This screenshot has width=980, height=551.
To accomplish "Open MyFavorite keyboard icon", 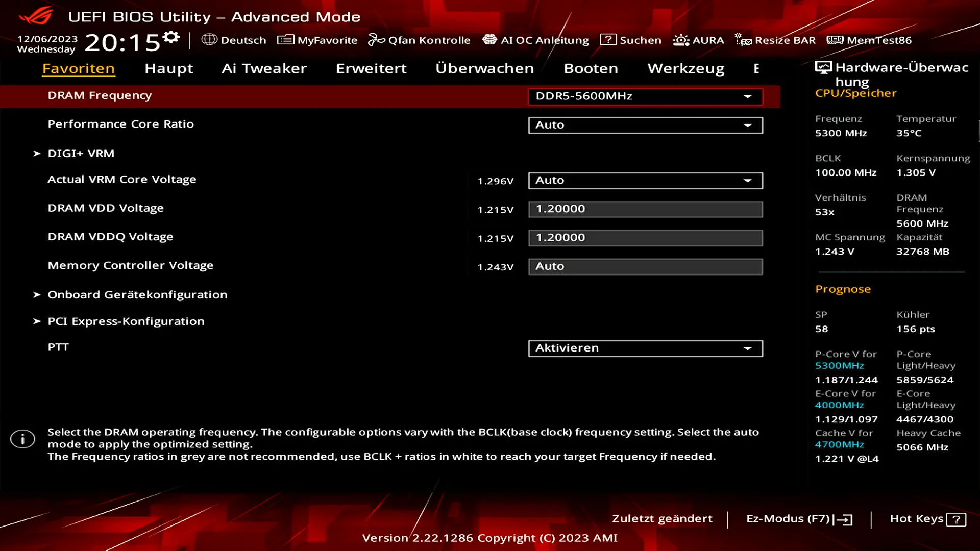I will pyautogui.click(x=285, y=40).
